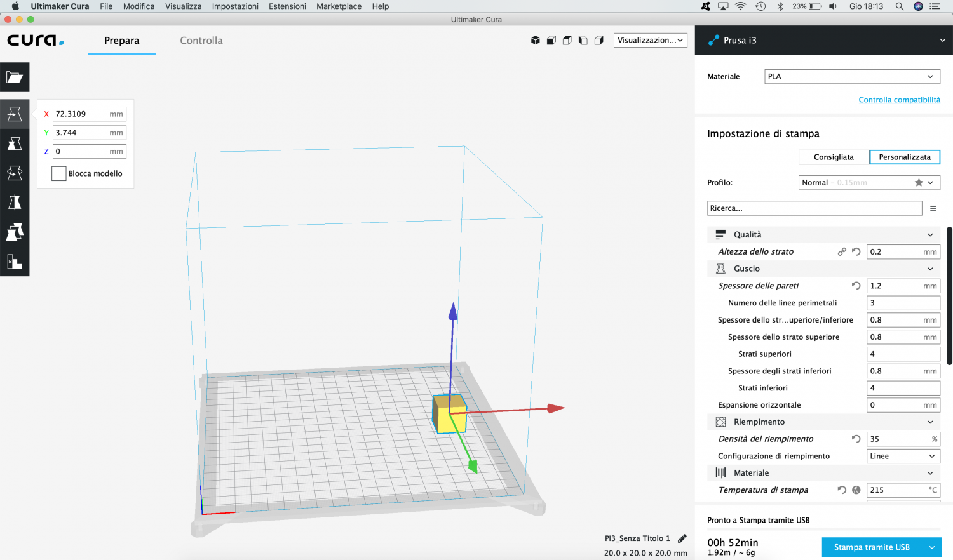Click Espansione orizzontale value field

[903, 405]
